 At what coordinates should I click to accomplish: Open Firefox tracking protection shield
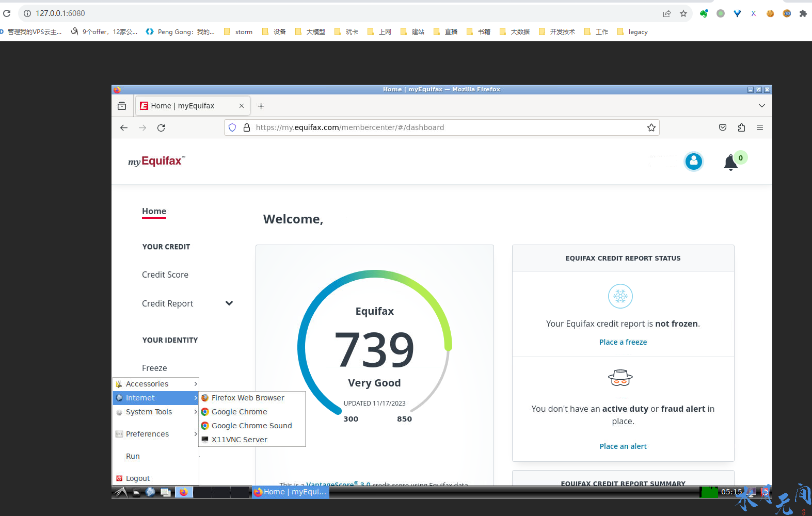(232, 127)
